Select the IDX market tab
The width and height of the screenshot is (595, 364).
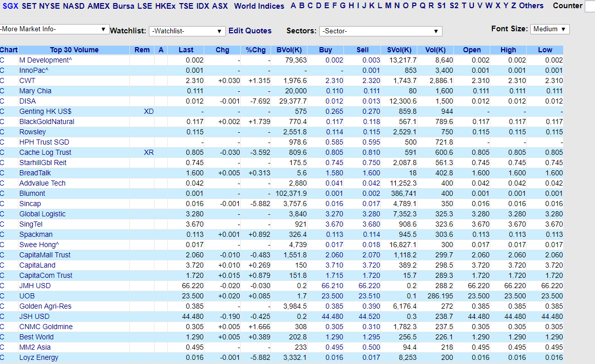click(x=203, y=6)
